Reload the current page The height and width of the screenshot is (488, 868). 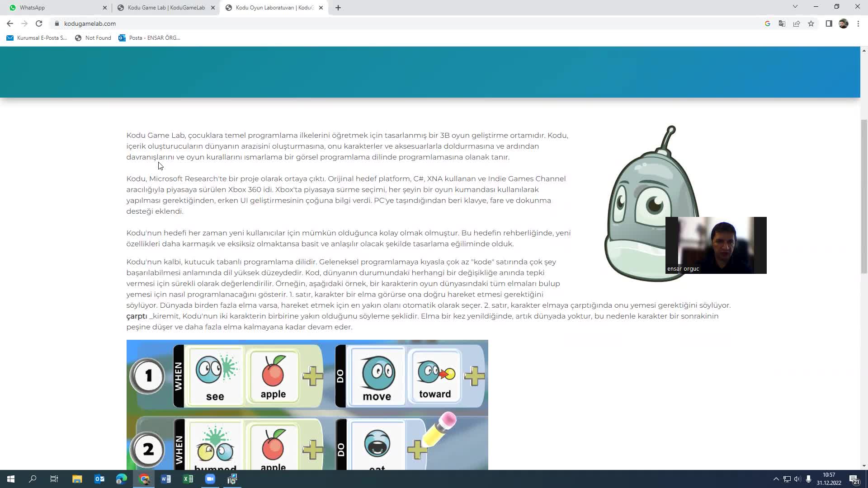pyautogui.click(x=39, y=23)
